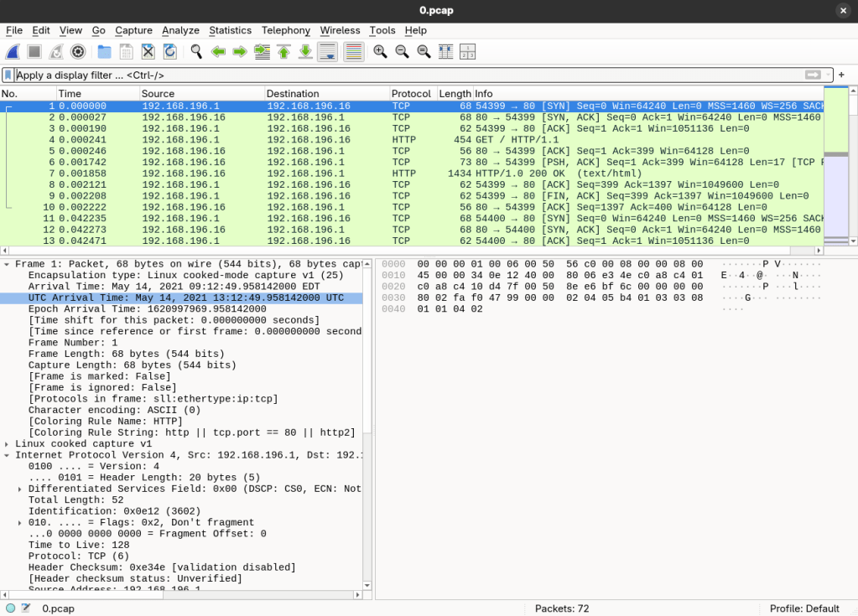This screenshot has width=858, height=616.
Task: Sort packets by the Protocol column header
Action: tap(411, 94)
